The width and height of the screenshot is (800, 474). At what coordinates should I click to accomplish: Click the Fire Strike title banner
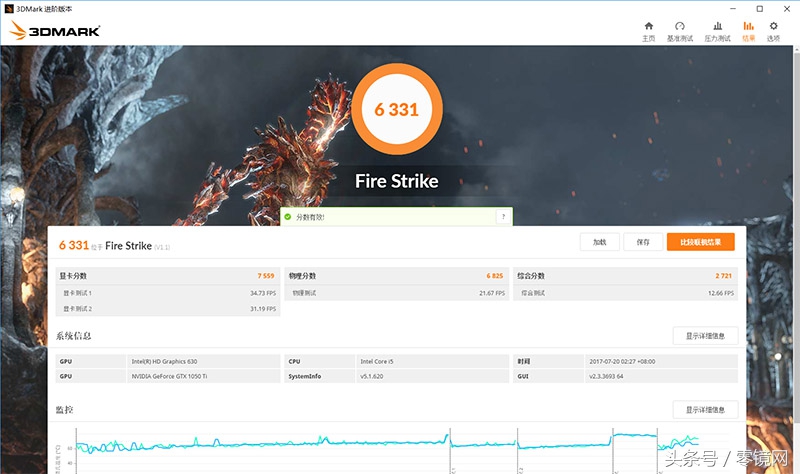396,181
